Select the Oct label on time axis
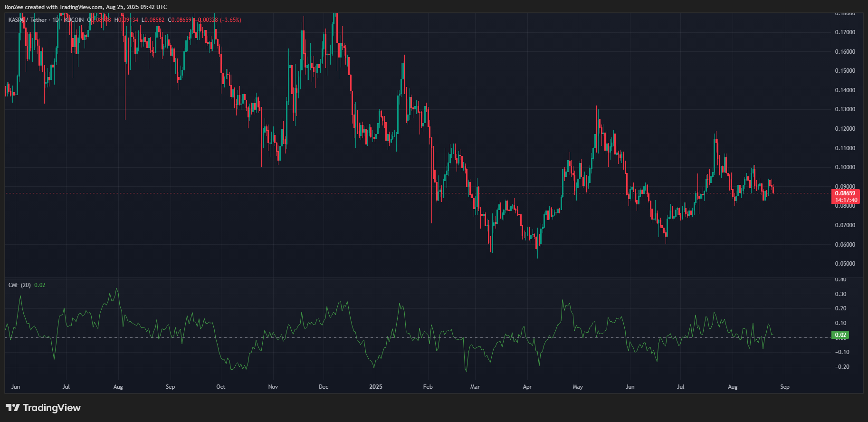 [x=221, y=387]
